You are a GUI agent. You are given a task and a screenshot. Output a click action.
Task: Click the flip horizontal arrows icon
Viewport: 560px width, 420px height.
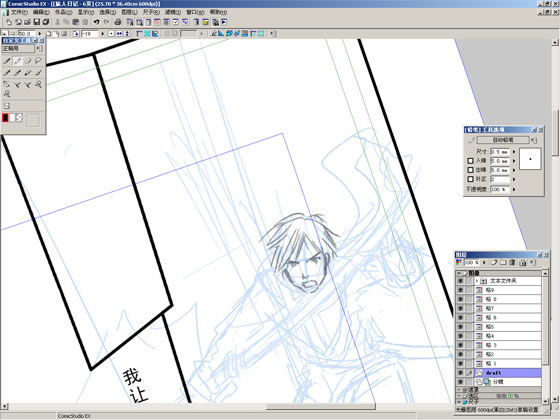pyautogui.click(x=119, y=34)
